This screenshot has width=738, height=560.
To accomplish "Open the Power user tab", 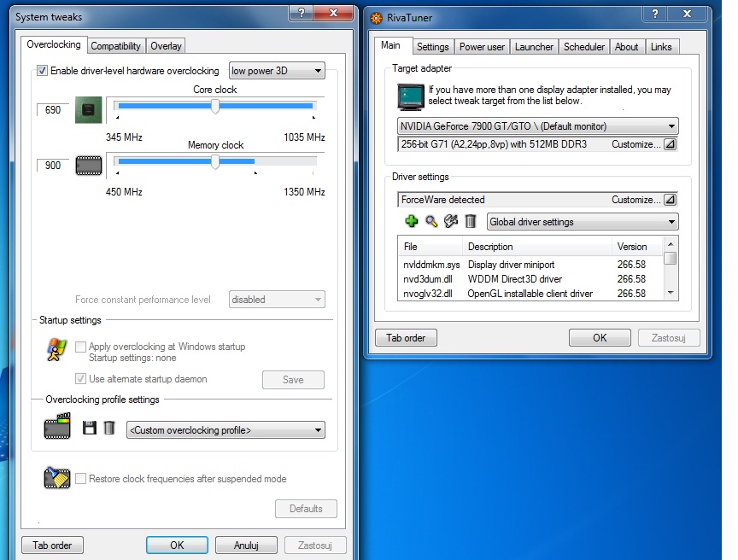I will point(482,47).
